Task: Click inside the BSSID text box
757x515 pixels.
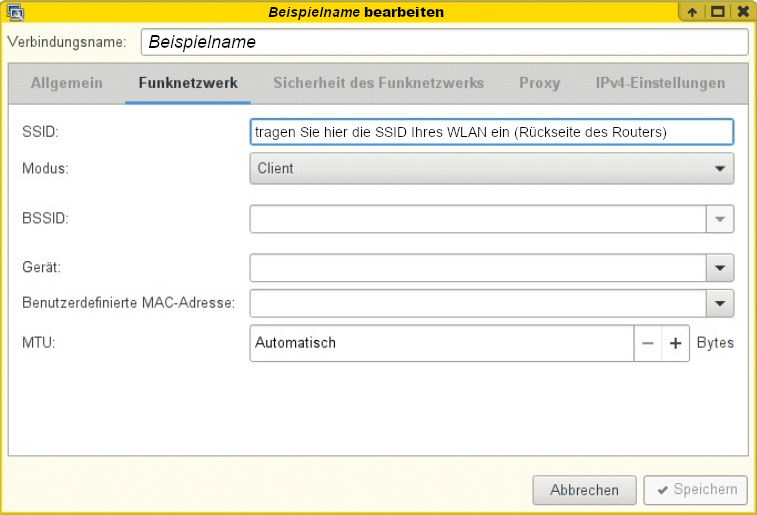Action: pos(478,219)
